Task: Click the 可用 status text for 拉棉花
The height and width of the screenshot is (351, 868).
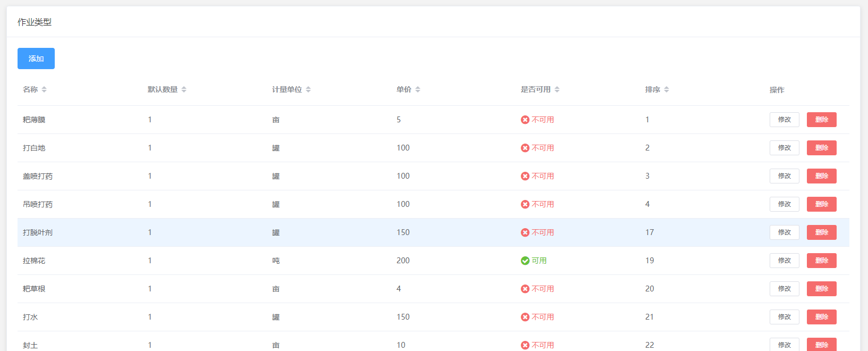Action: (x=539, y=261)
